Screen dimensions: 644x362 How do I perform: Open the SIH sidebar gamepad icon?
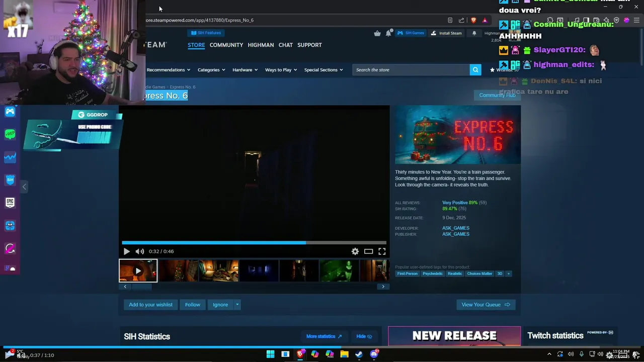(10, 112)
